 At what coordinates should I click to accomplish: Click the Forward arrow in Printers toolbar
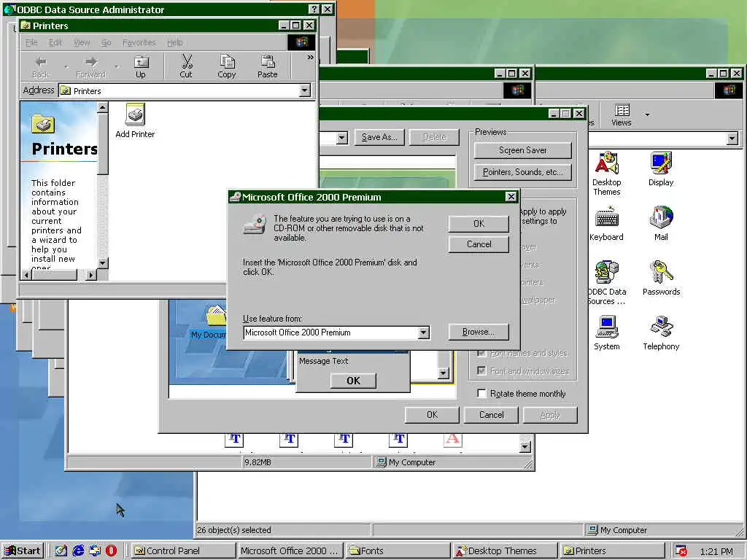pos(90,66)
